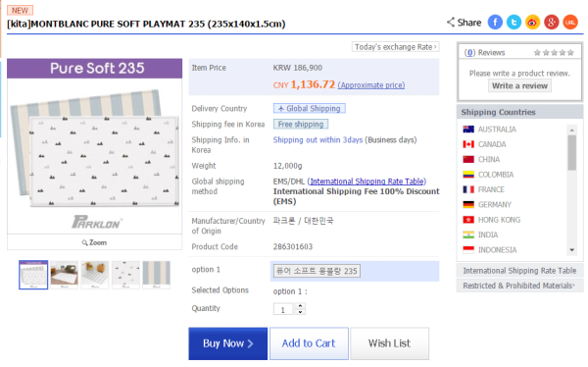Open sidebar International Shipping Rate Table
The image size is (588, 367).
pyautogui.click(x=519, y=271)
